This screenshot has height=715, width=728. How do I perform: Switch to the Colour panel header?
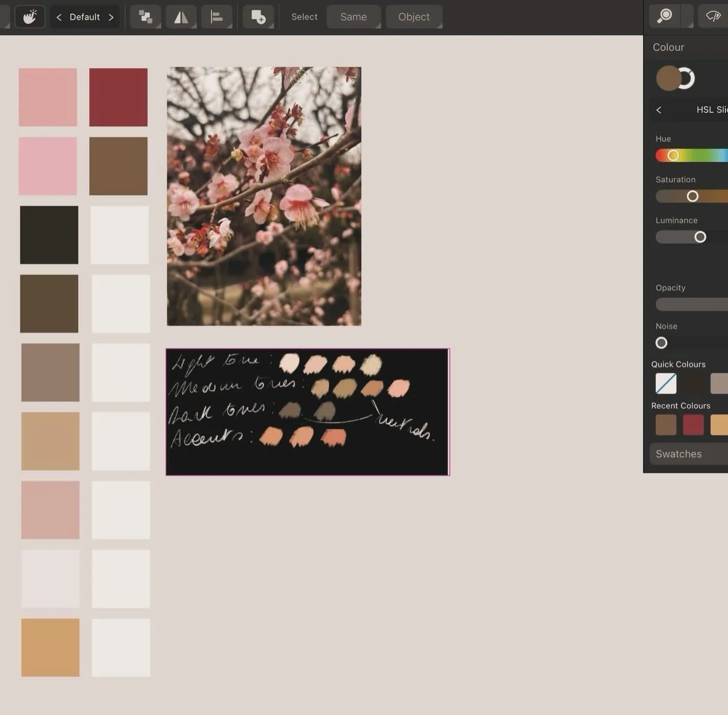[x=668, y=47]
